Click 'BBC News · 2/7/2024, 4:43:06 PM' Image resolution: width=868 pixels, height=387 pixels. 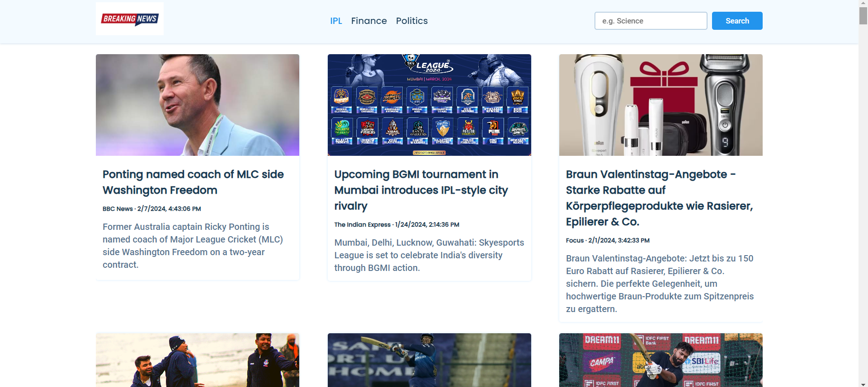coord(152,209)
